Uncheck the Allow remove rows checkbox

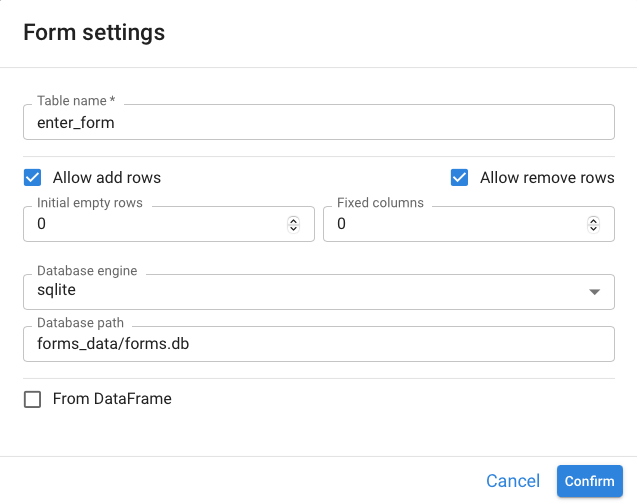click(x=459, y=178)
